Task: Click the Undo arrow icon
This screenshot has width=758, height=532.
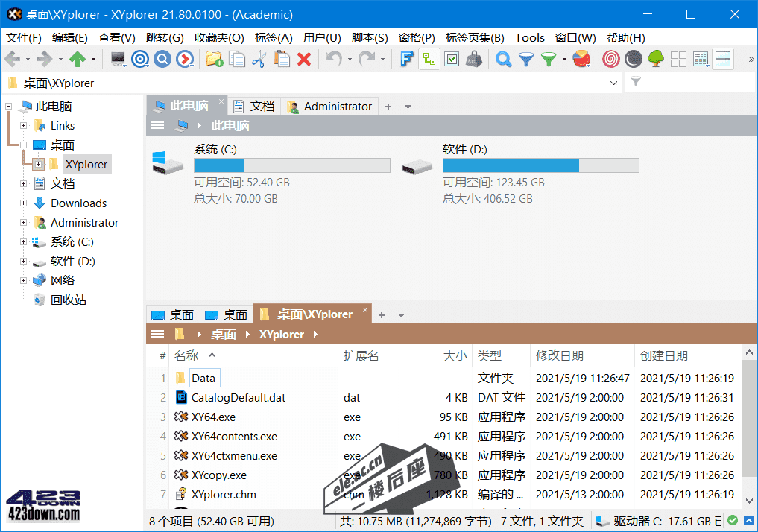Action: coord(333,60)
